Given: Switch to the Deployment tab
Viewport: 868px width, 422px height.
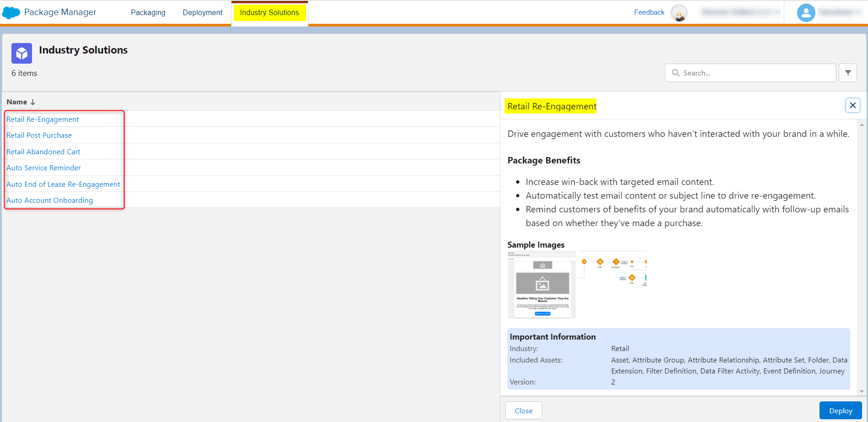Looking at the screenshot, I should (203, 13).
